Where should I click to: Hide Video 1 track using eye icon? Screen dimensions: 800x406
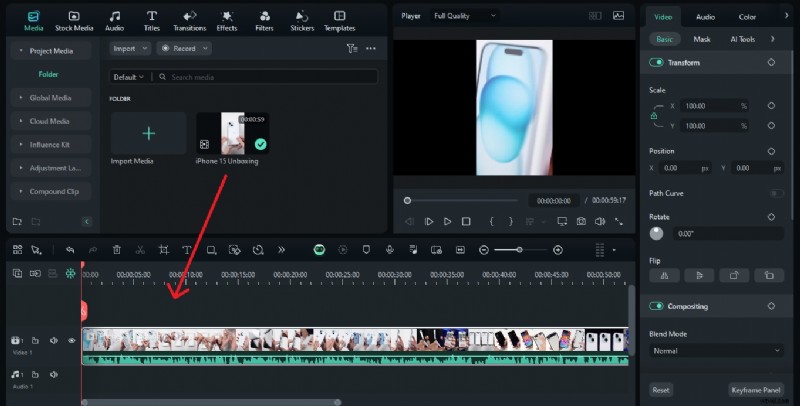[x=71, y=341]
